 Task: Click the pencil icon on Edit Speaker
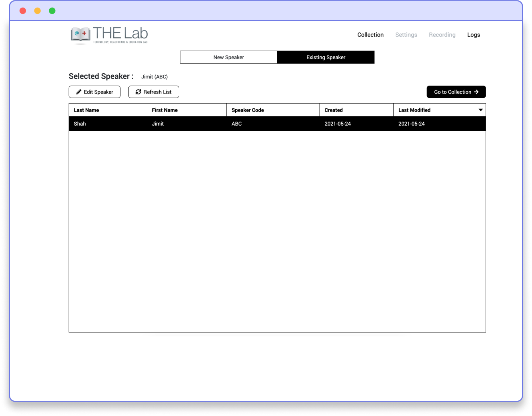79,92
